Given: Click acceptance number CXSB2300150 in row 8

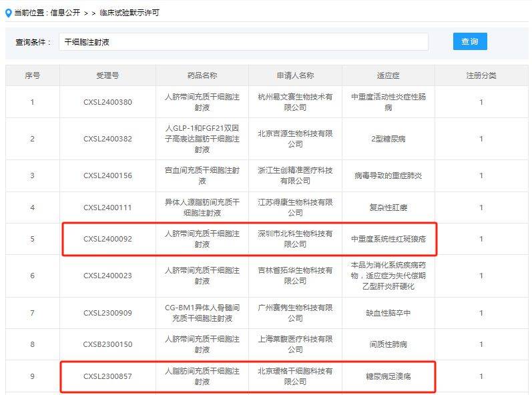Looking at the screenshot, I should coord(107,344).
